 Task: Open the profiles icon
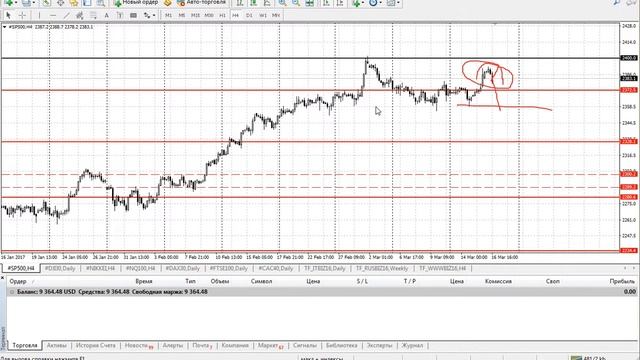[26, 2]
